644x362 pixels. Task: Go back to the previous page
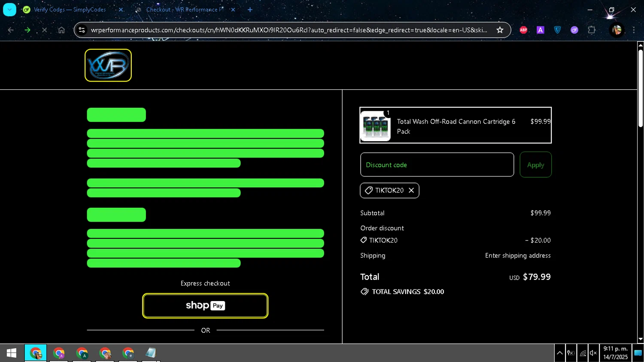tap(11, 30)
